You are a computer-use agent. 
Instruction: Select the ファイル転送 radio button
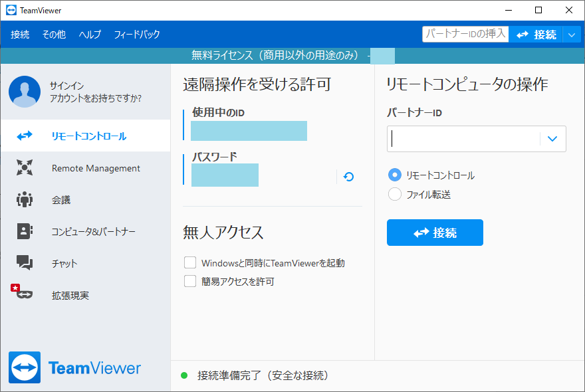coord(395,194)
